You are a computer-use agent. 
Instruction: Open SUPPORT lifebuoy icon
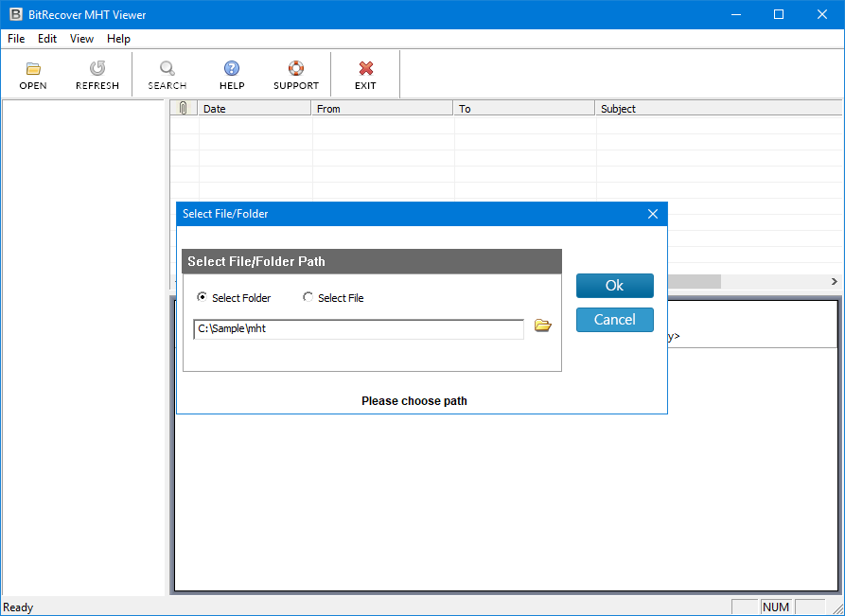[x=296, y=68]
